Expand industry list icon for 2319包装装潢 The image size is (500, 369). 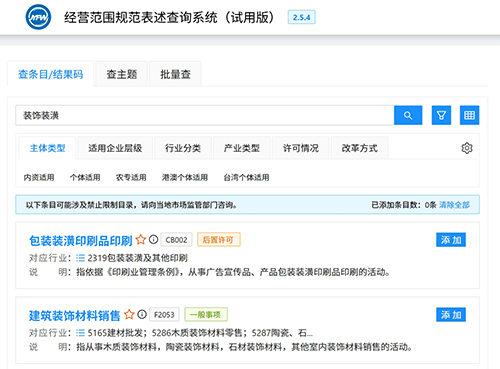pos(80,258)
